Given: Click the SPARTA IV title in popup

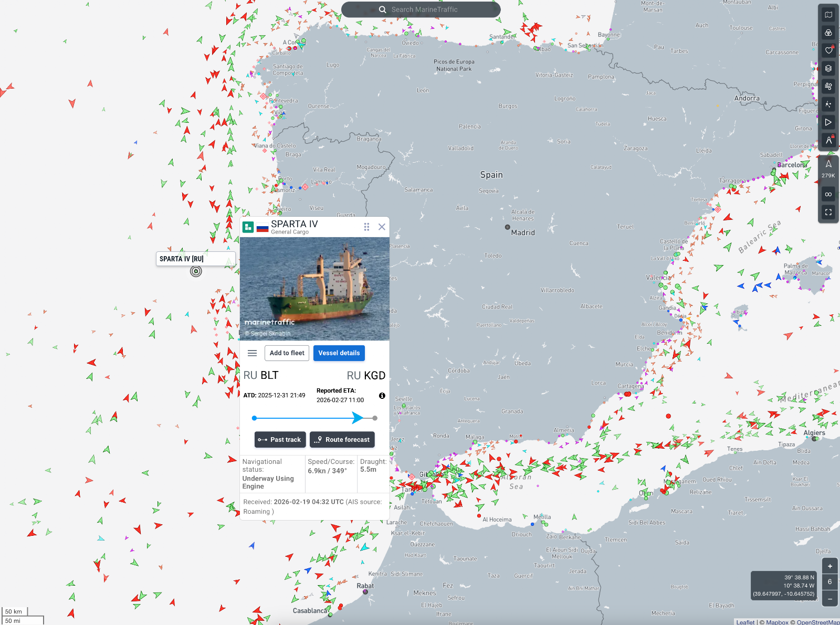Looking at the screenshot, I should 295,224.
